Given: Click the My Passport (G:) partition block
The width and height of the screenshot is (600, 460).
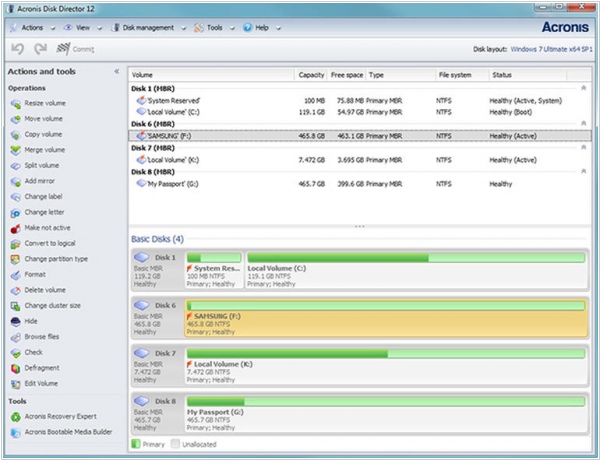Looking at the screenshot, I should (386, 413).
